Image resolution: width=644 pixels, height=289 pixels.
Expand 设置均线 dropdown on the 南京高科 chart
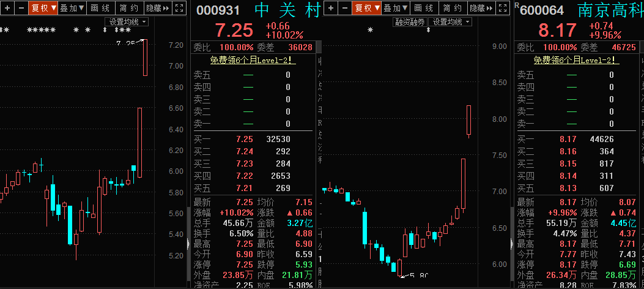(450, 21)
